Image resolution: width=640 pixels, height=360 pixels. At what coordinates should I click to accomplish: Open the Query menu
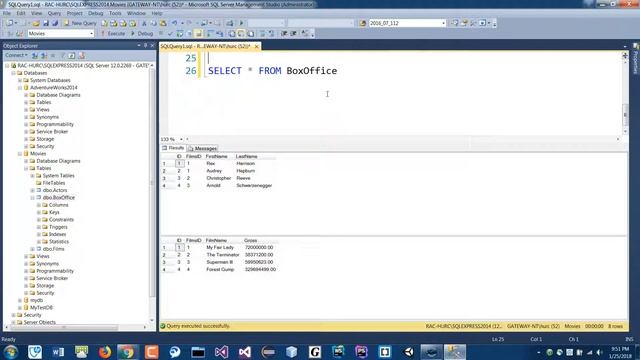pos(54,13)
